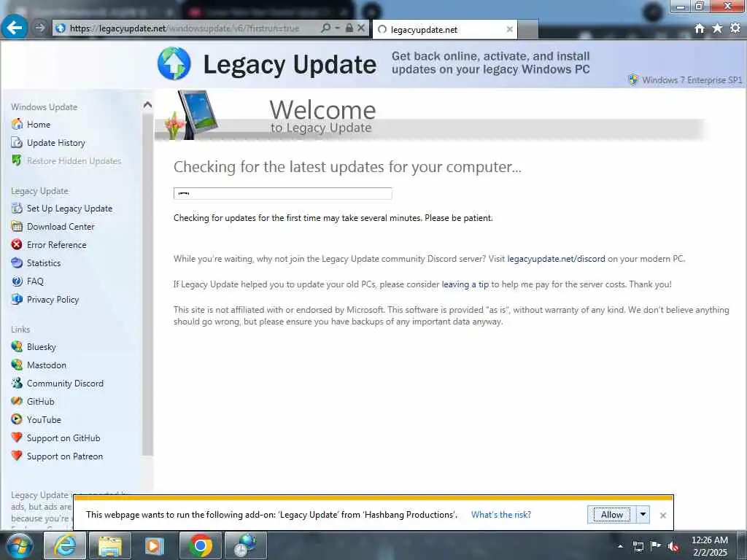This screenshot has width=747, height=560.
Task: Click the Support on Patreon heart icon
Action: pyautogui.click(x=17, y=455)
